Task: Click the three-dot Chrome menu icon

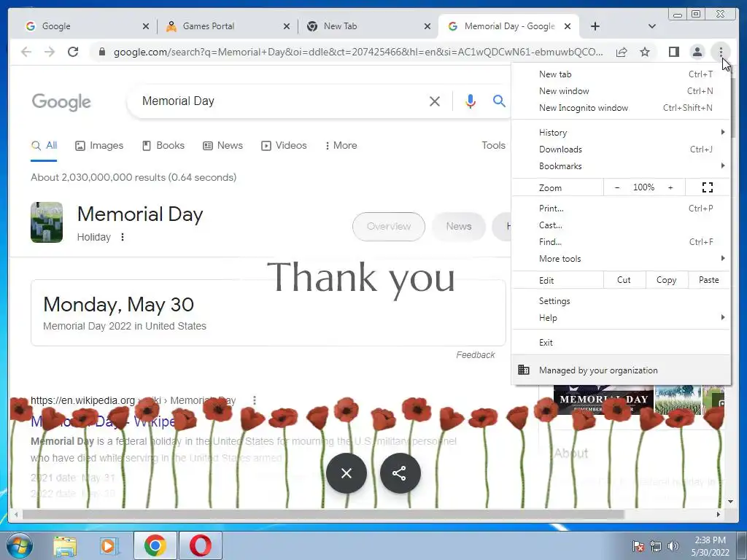Action: [721, 52]
